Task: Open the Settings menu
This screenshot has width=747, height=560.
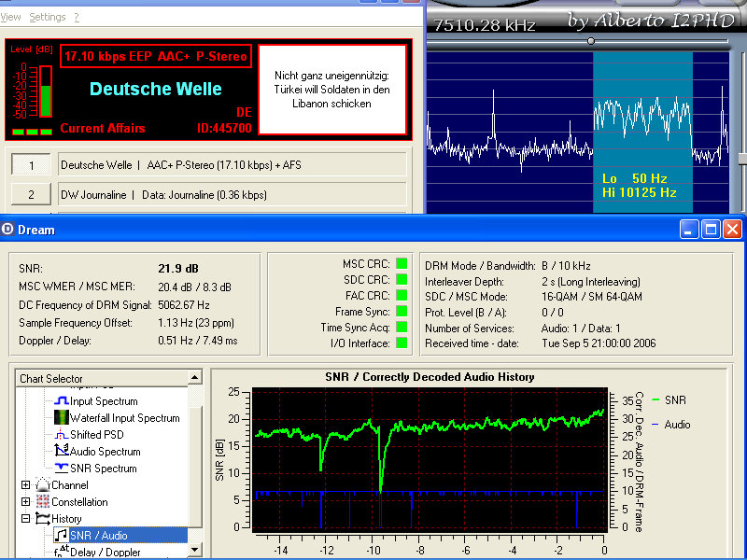Action: (x=48, y=17)
